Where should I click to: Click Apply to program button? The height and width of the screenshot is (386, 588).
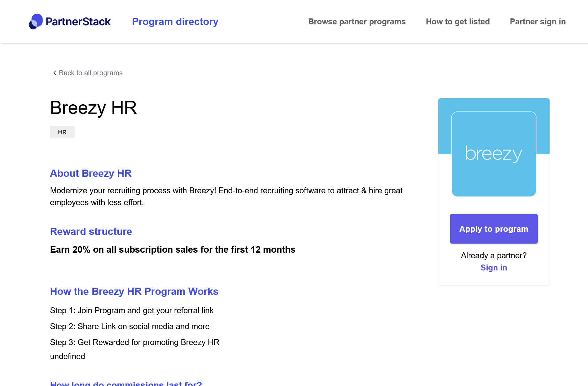pos(494,229)
